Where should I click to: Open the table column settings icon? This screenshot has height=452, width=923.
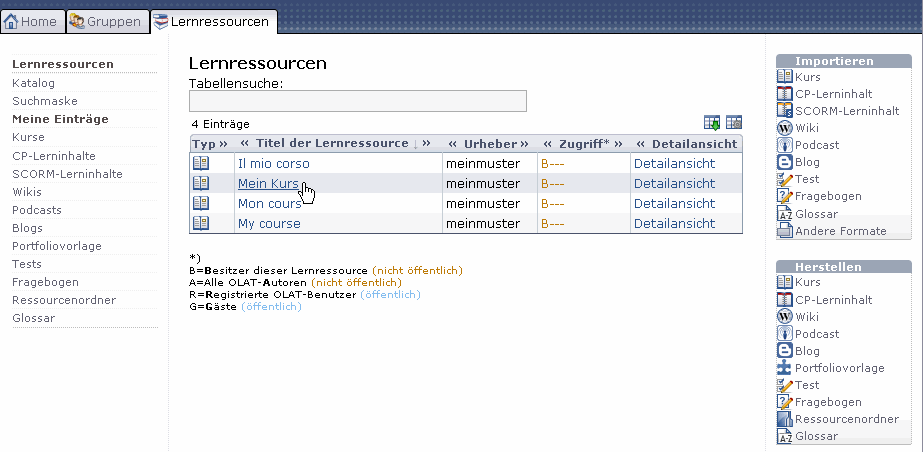(734, 123)
